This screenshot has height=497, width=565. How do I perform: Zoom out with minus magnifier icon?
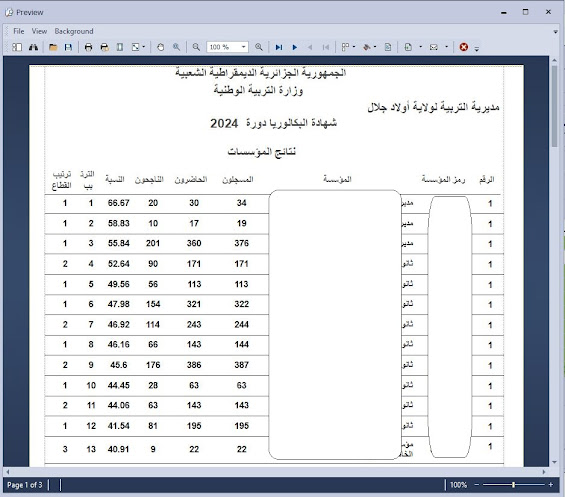tap(196, 47)
